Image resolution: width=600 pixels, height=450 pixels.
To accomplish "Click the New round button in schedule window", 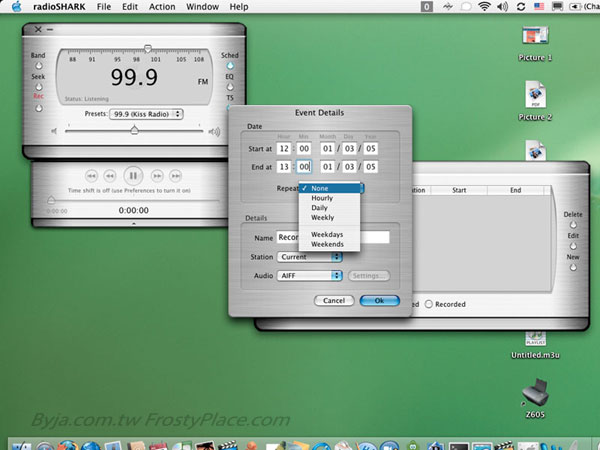I will (573, 267).
